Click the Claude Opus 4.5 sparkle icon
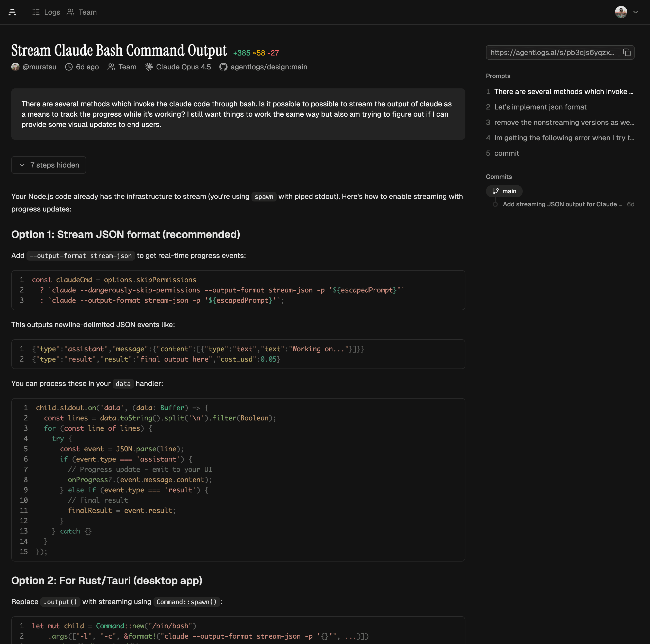The image size is (650, 644). [149, 67]
